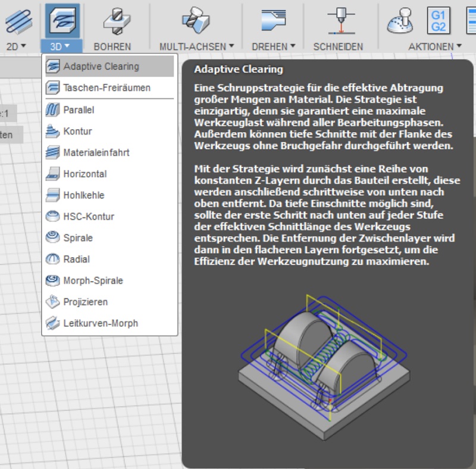Image resolution: width=476 pixels, height=469 pixels.
Task: Choose Taschen-Freiräumen from the menu
Action: pos(109,87)
